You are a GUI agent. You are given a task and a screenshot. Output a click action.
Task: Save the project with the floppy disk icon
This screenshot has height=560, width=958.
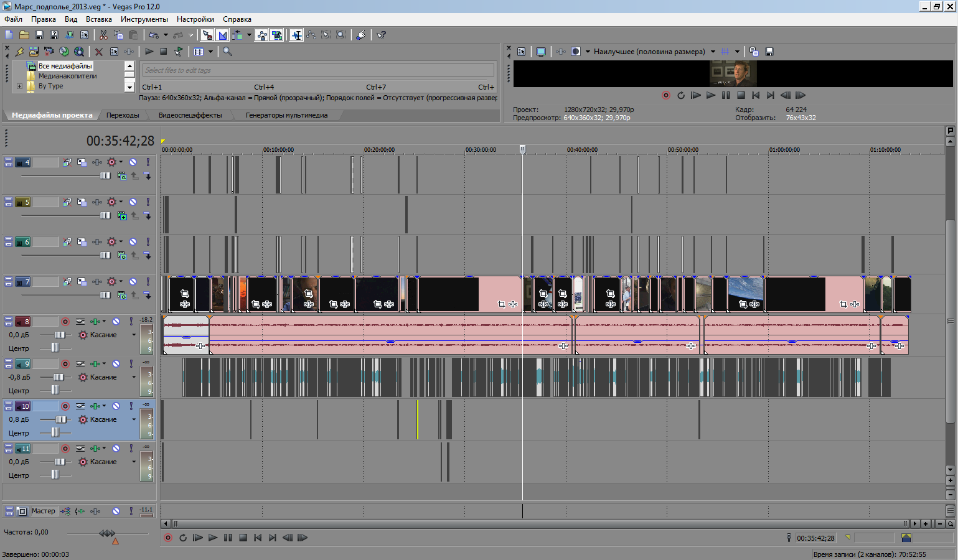coord(39,35)
